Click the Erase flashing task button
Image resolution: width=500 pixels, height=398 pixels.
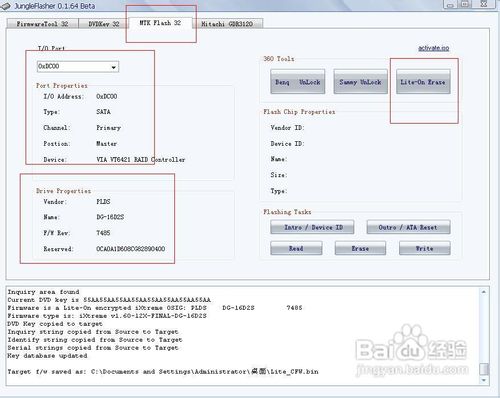click(x=360, y=248)
